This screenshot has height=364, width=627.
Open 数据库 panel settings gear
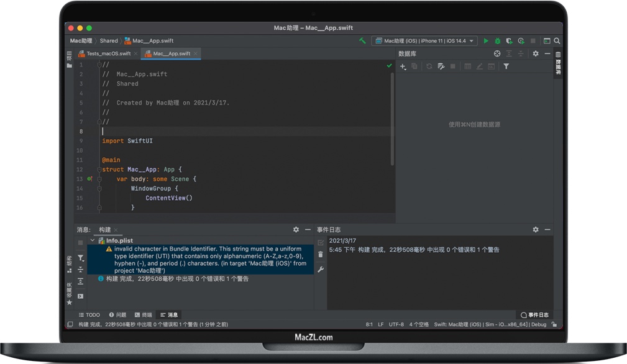(x=535, y=53)
